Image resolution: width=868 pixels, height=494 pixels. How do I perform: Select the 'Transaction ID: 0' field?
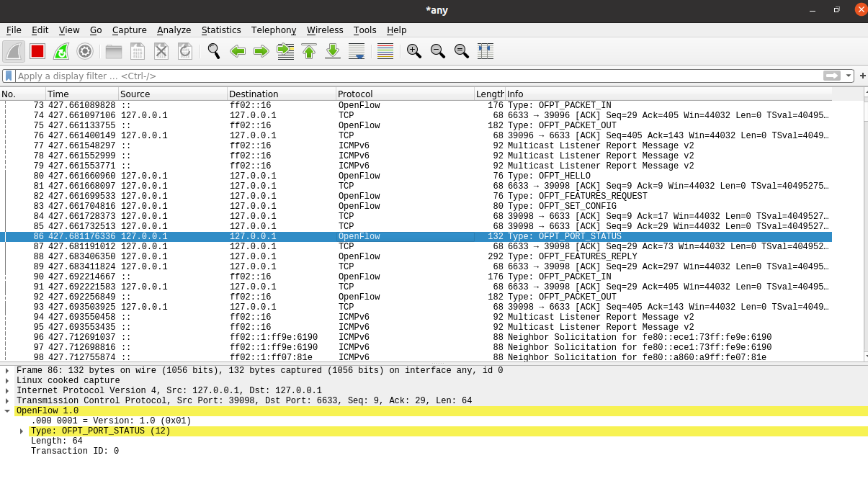75,452
